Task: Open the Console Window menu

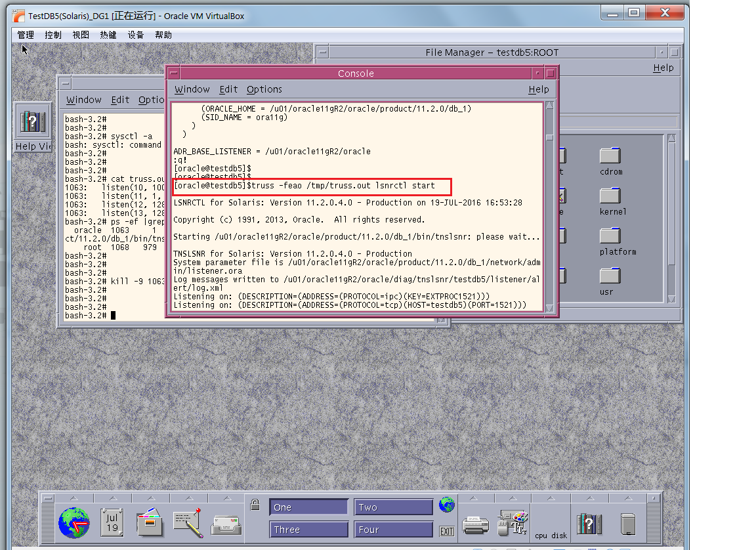Action: (x=192, y=89)
